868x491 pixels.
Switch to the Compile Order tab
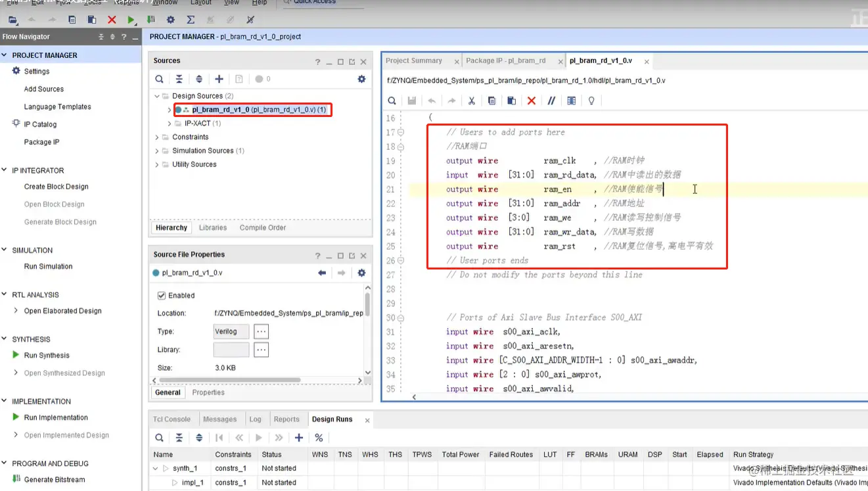click(x=263, y=227)
